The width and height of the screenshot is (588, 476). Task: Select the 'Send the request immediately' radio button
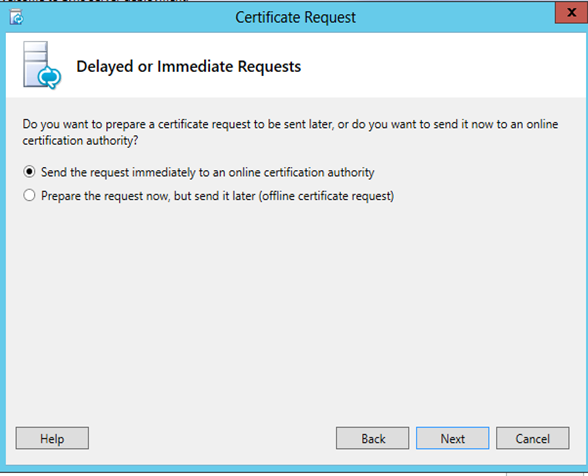click(x=29, y=172)
